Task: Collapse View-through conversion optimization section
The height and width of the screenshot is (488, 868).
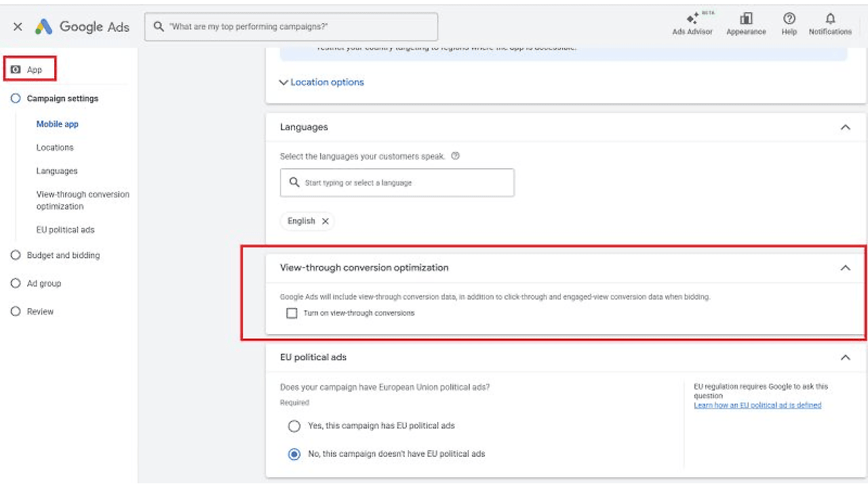Action: (845, 268)
